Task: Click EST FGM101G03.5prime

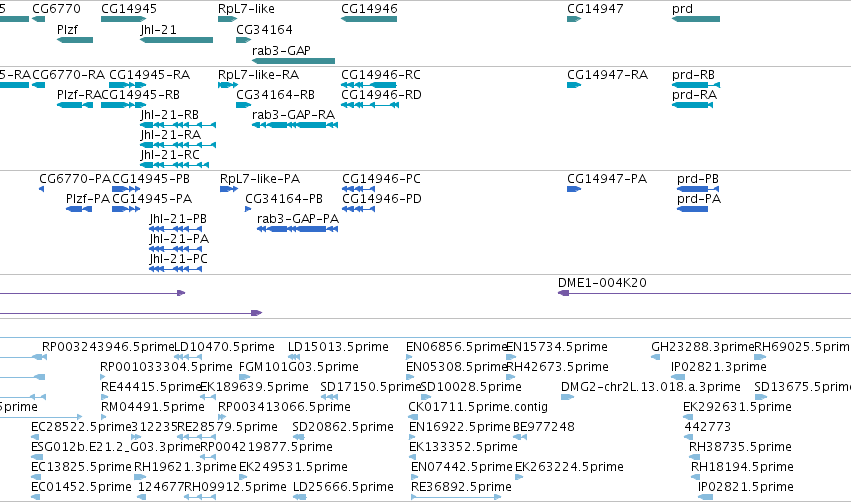Action: [x=299, y=367]
